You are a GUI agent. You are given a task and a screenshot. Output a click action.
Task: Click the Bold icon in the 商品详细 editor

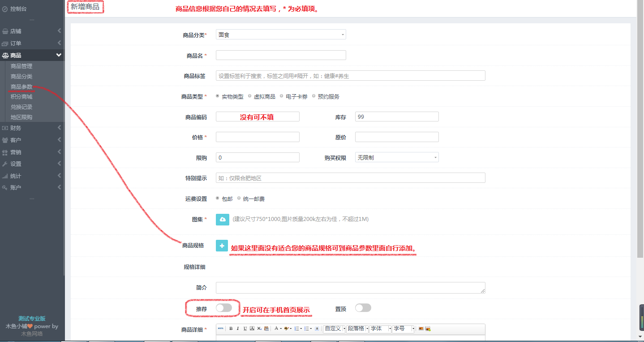pyautogui.click(x=231, y=329)
